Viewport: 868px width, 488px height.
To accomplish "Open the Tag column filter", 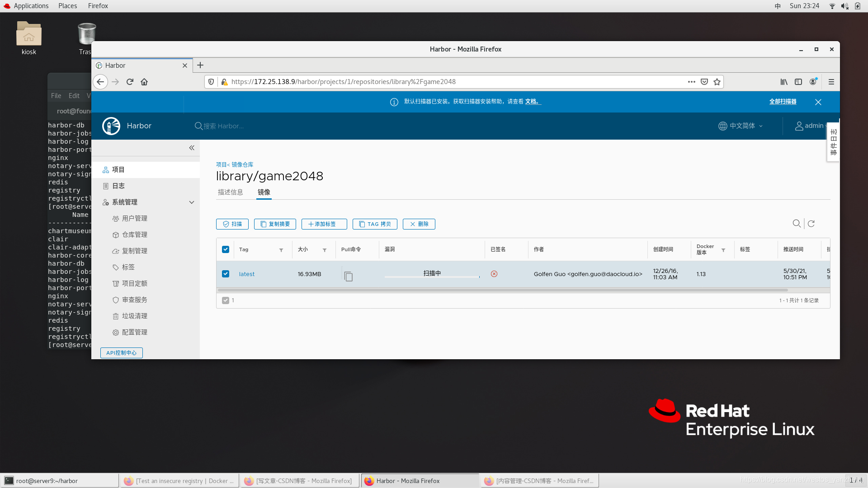I will point(281,250).
